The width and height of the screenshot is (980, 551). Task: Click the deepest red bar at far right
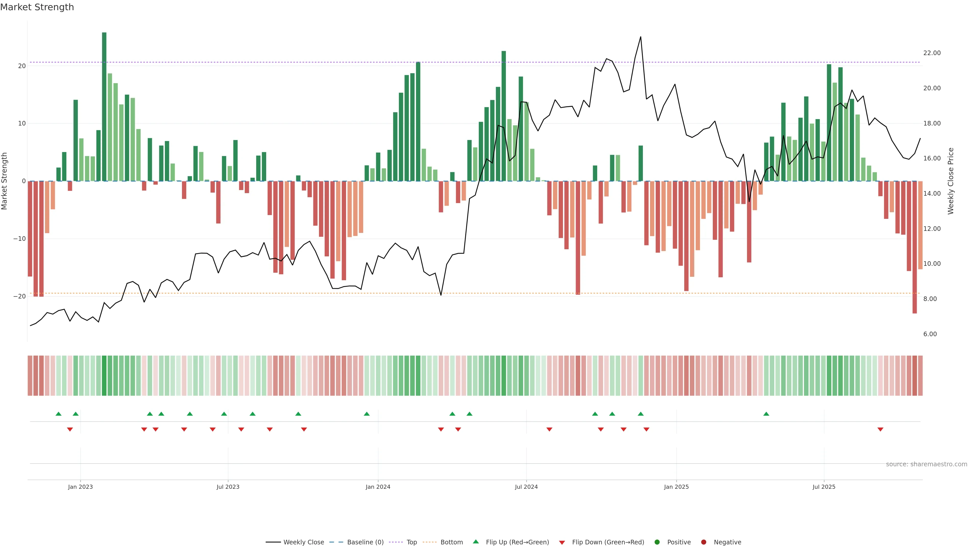pos(915,247)
